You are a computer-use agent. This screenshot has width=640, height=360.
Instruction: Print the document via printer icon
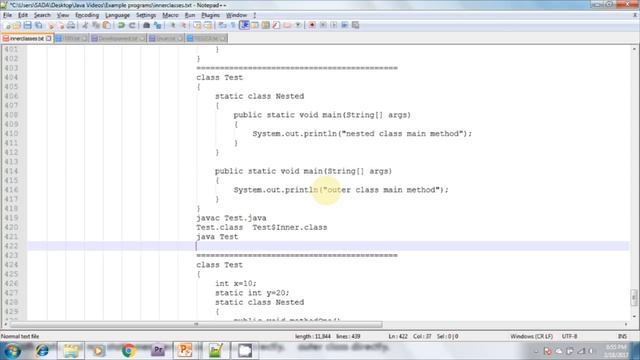click(71, 25)
